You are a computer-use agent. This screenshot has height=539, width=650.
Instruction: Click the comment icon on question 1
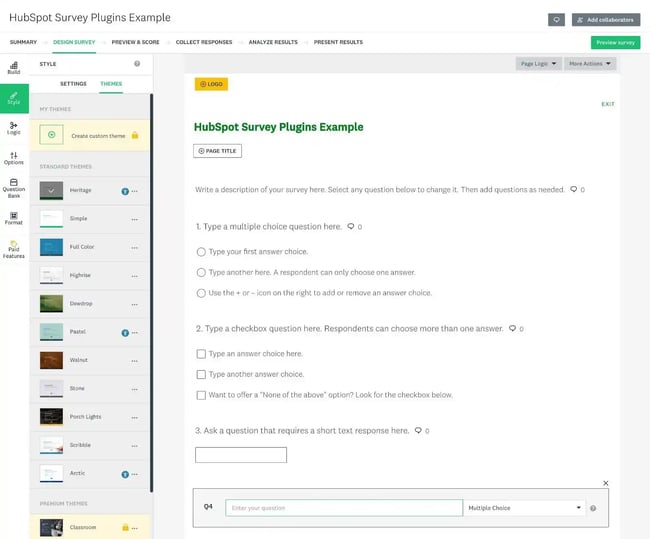(x=351, y=226)
